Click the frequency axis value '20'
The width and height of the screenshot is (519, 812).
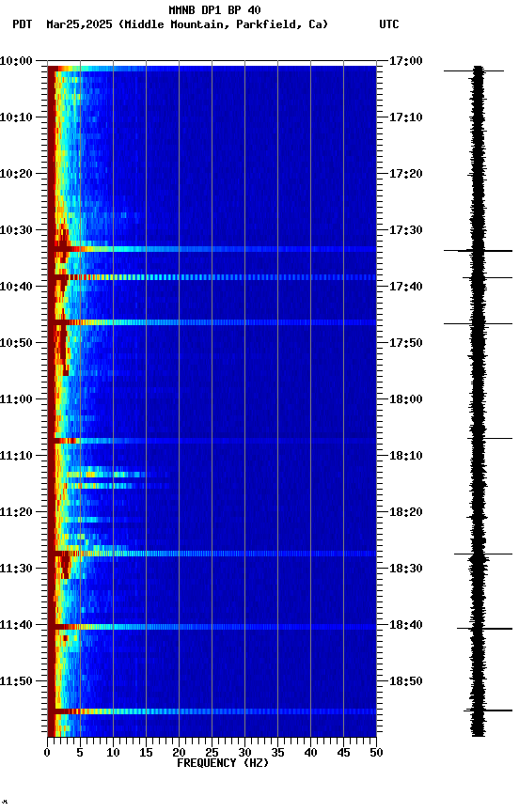tap(179, 753)
